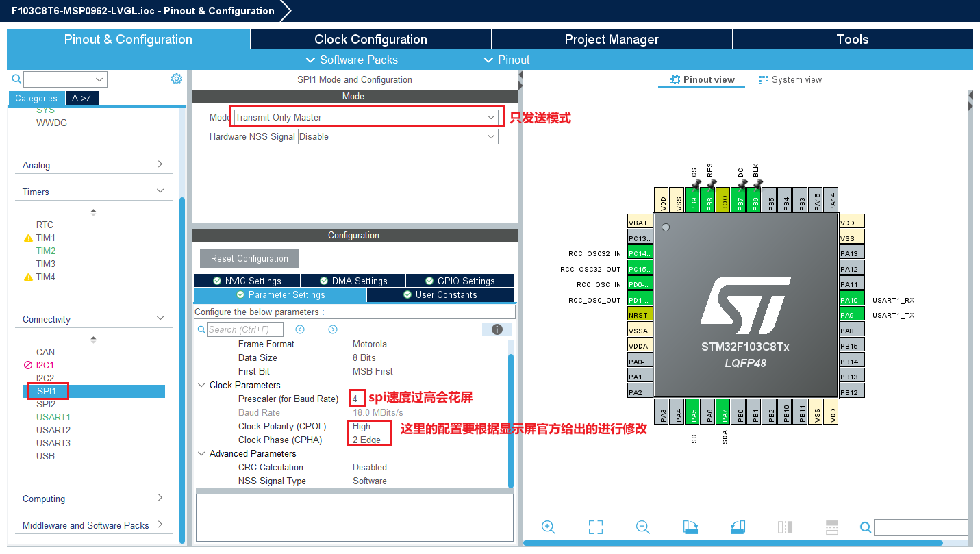Image resolution: width=980 pixels, height=554 pixels.
Task: Click the parameter search magnifier icon
Action: tap(201, 329)
